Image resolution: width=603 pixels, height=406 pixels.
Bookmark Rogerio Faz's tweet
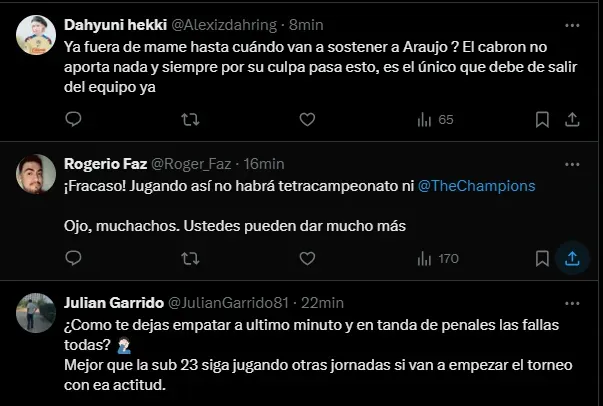[541, 258]
